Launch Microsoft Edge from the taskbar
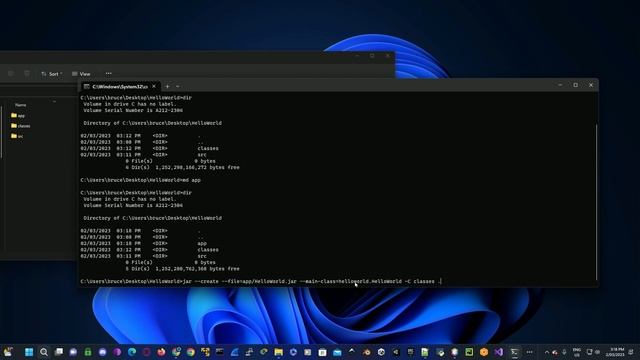Viewport: 640px width, 360px height. coord(132,352)
